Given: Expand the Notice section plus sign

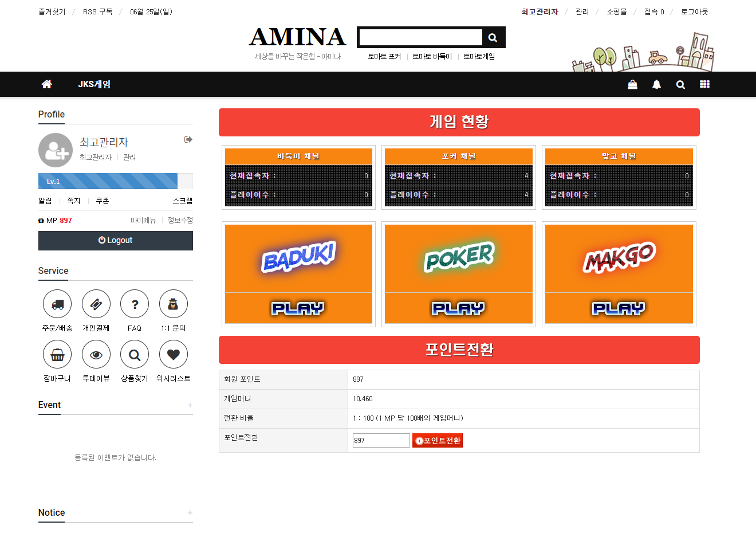Looking at the screenshot, I should 190,513.
